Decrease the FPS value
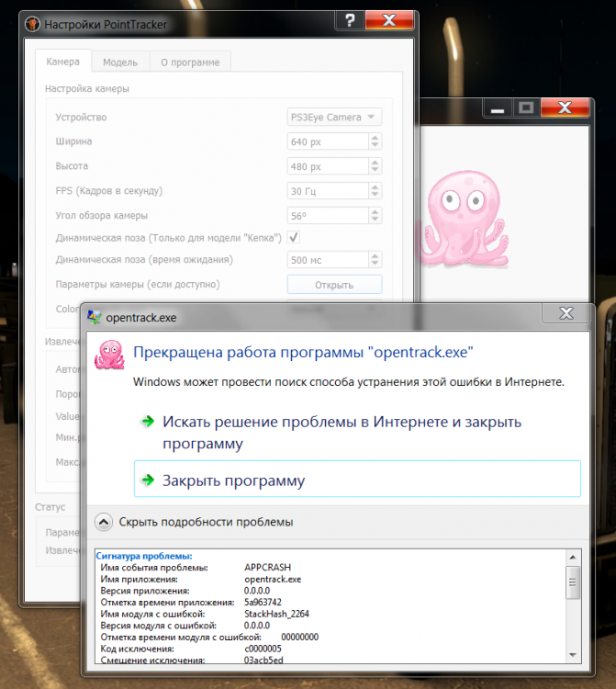 375,195
